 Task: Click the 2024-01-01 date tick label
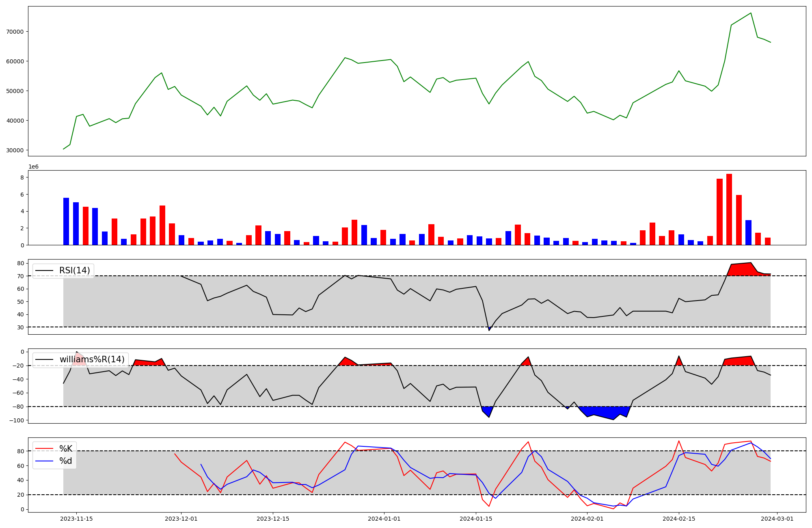point(384,519)
